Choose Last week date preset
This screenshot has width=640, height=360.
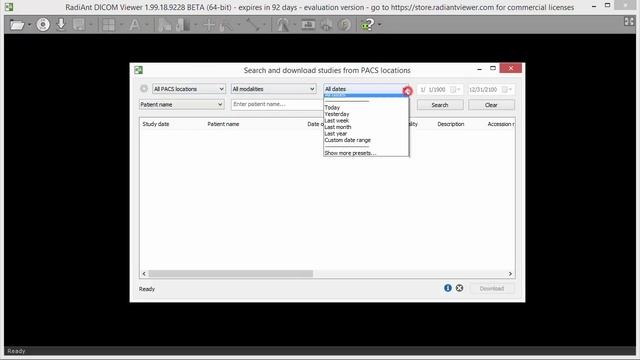point(336,121)
